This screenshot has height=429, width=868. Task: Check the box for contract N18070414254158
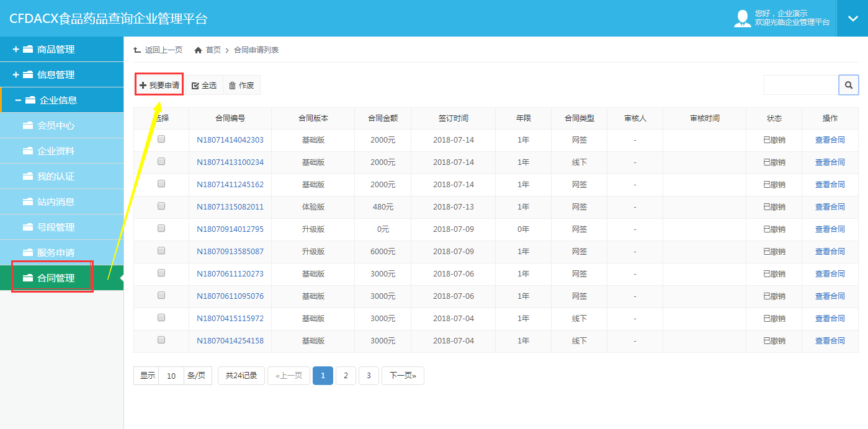tap(161, 340)
